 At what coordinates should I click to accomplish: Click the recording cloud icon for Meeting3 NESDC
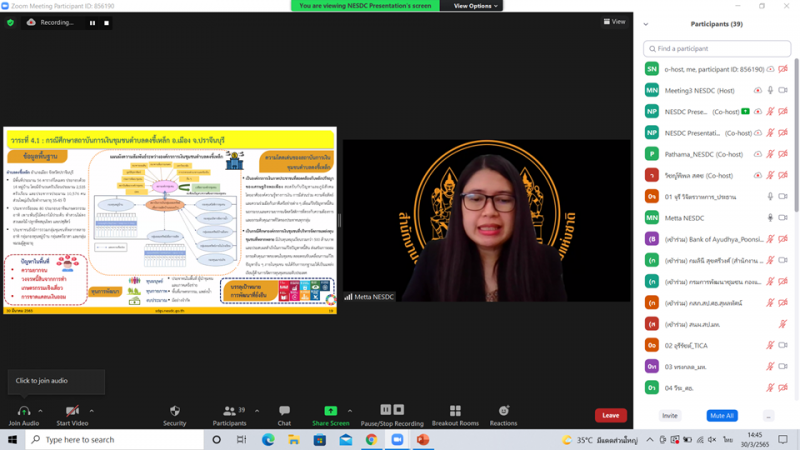(x=758, y=90)
